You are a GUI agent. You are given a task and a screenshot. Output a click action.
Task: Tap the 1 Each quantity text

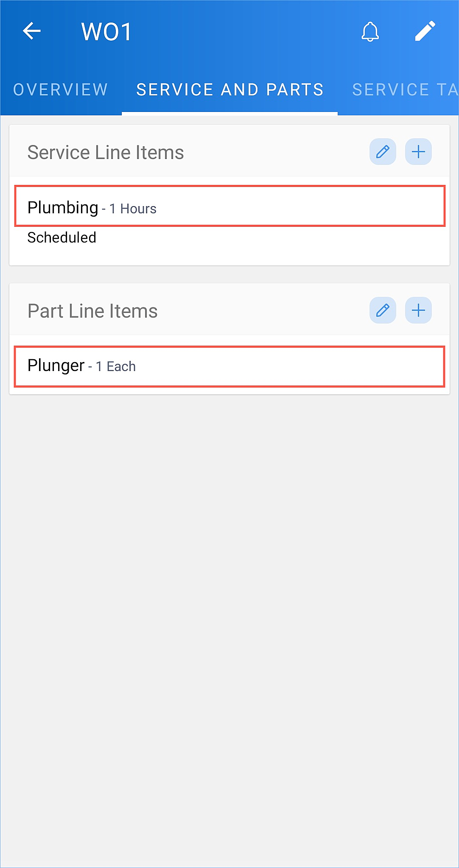tap(116, 366)
